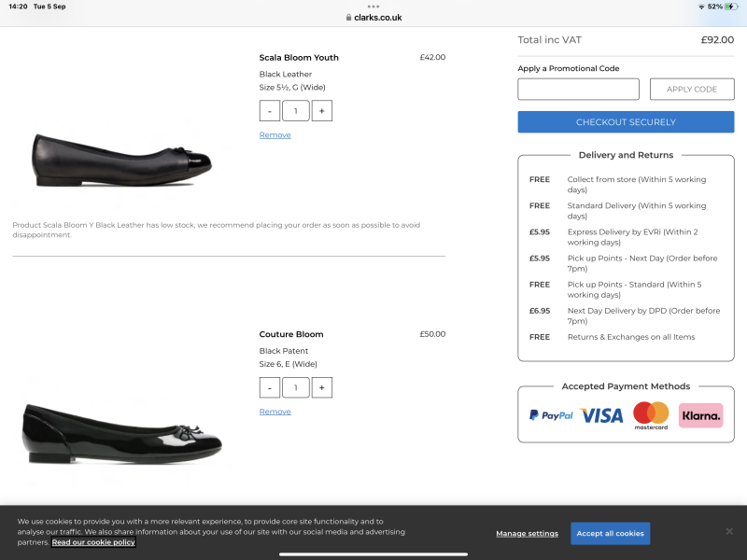Click the £6.95 delivery price

540,311
